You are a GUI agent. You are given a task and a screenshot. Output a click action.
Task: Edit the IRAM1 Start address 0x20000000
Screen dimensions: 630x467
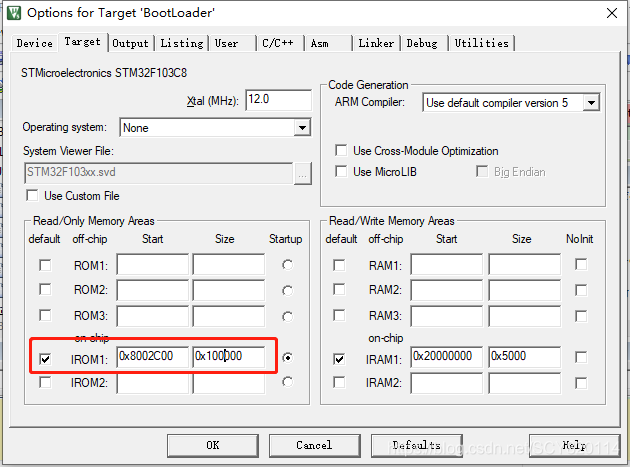pyautogui.click(x=446, y=357)
